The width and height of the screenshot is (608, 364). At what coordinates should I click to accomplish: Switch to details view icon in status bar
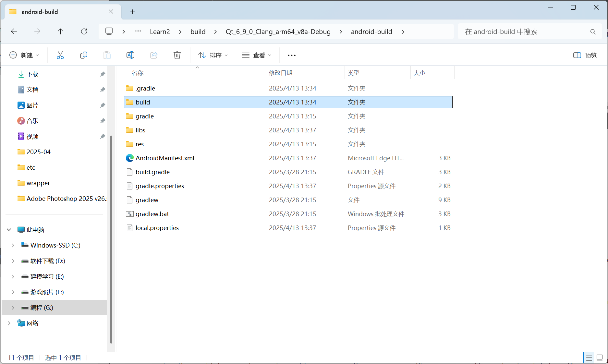[589, 358]
